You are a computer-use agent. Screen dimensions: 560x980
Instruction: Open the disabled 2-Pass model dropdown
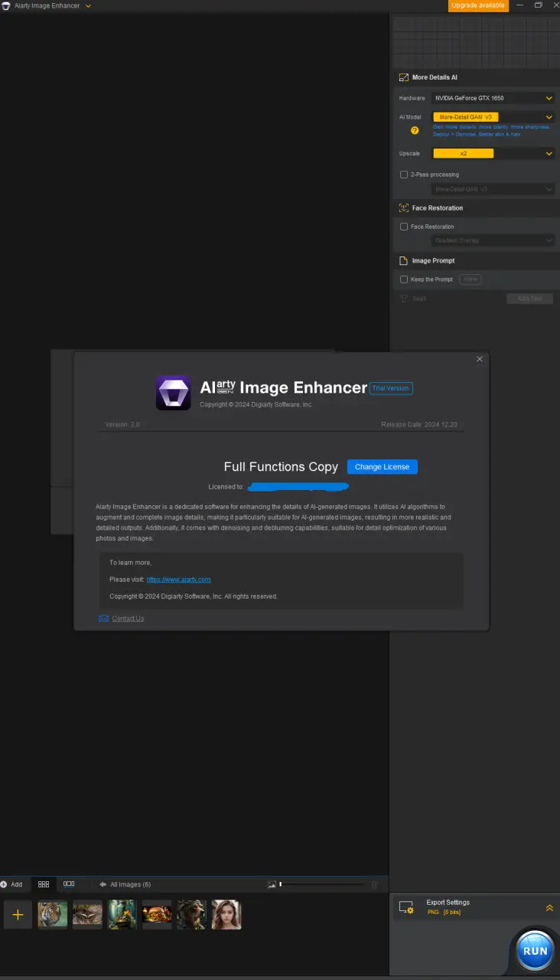coord(493,188)
